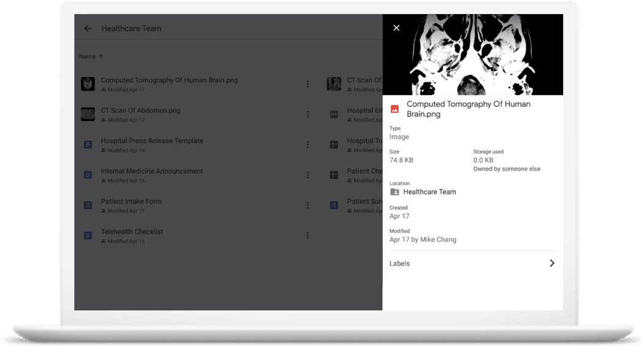Select Internal Medicine Announcement file name
This screenshot has width=644, height=347.
(152, 171)
